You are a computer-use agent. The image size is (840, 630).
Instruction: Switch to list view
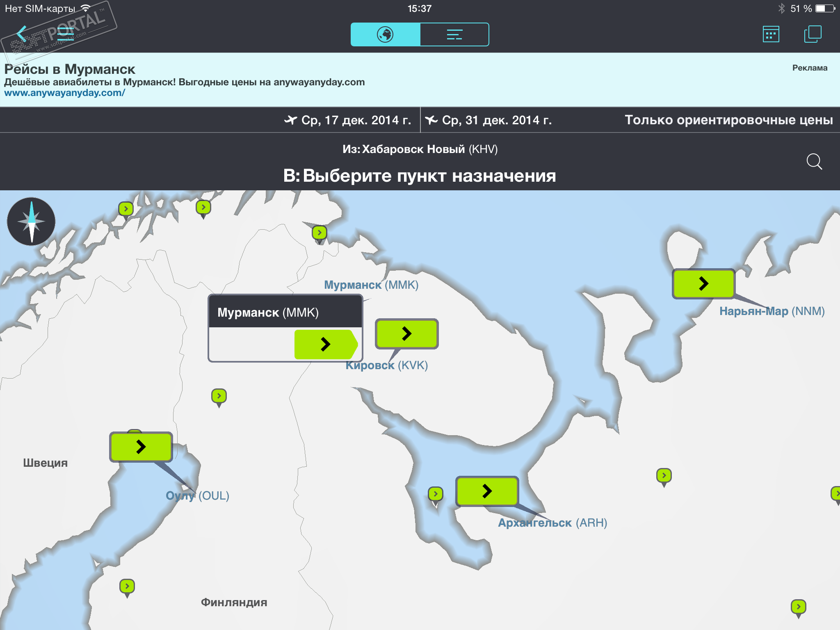[x=454, y=34]
